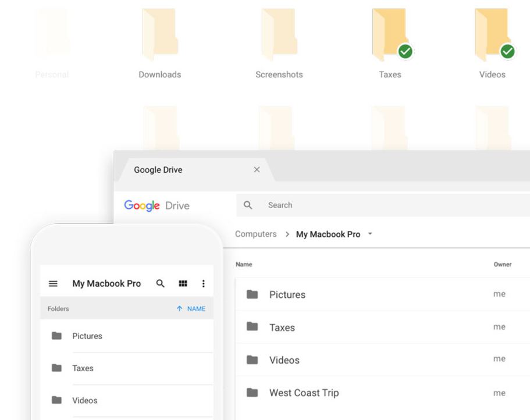Open the Screenshots desktop folder icon
530x420 pixels.
pos(279,34)
